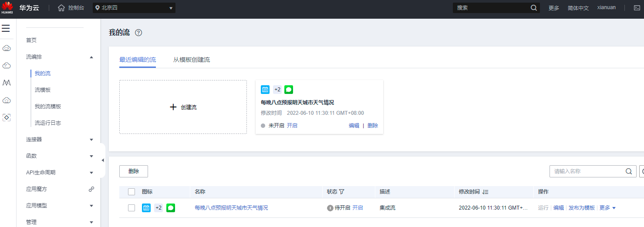Screen dimensions: 644x227
Task: Open 流运行日志 in sidebar
Action: [x=48, y=123]
